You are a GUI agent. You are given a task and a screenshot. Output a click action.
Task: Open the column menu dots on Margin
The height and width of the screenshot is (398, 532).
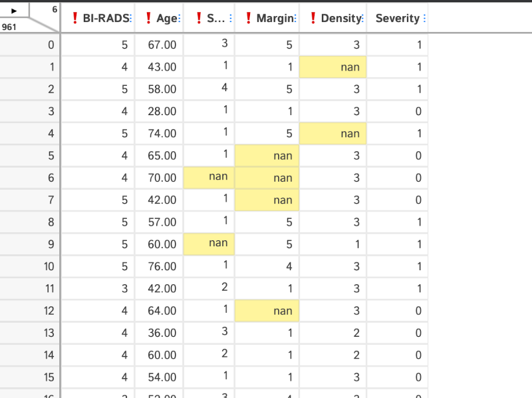click(x=295, y=19)
